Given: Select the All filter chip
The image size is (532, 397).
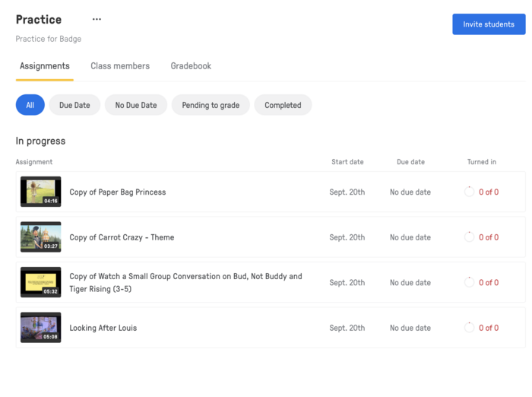Looking at the screenshot, I should (x=30, y=105).
